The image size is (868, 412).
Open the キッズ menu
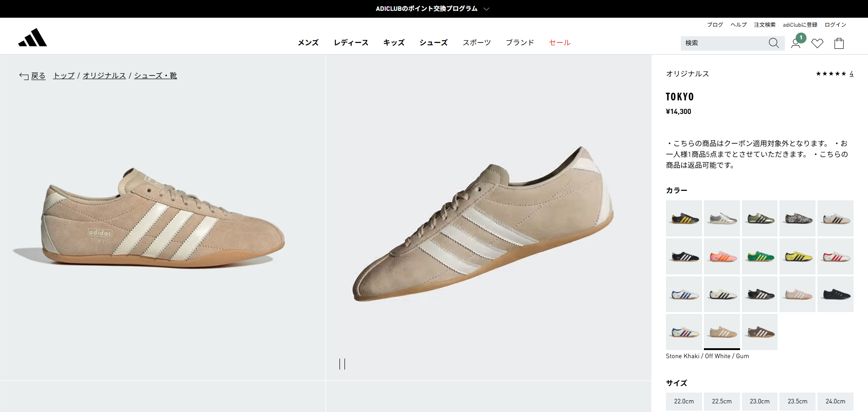pos(394,43)
